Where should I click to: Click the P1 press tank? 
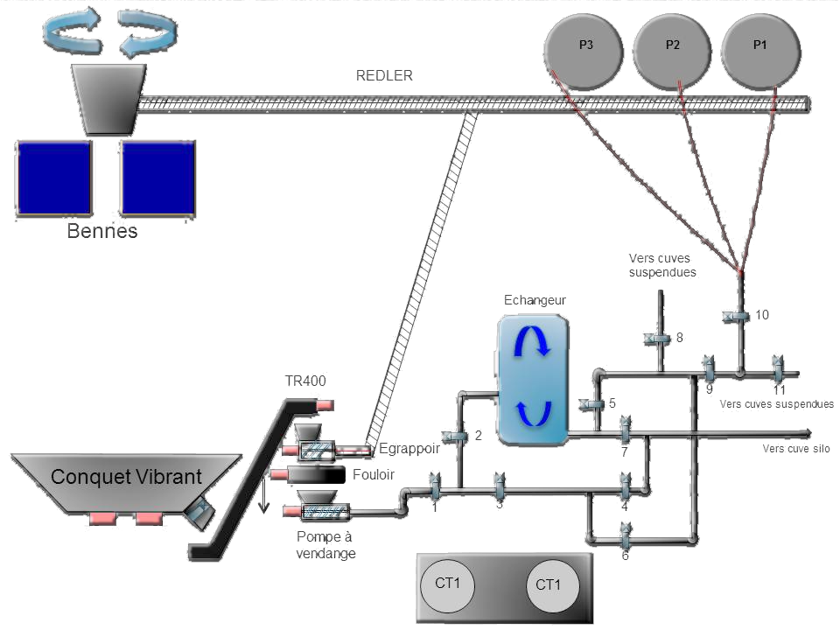click(761, 52)
